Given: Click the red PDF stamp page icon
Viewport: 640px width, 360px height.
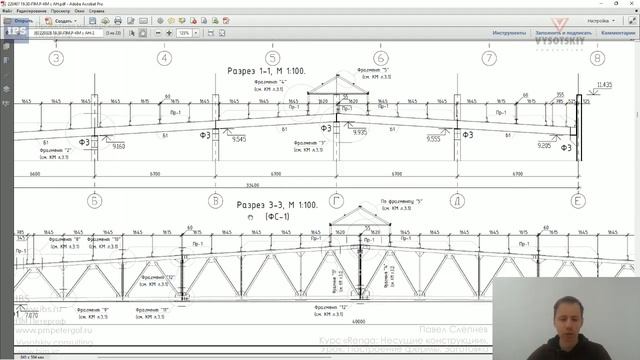Looking at the screenshot, I should (193, 20).
